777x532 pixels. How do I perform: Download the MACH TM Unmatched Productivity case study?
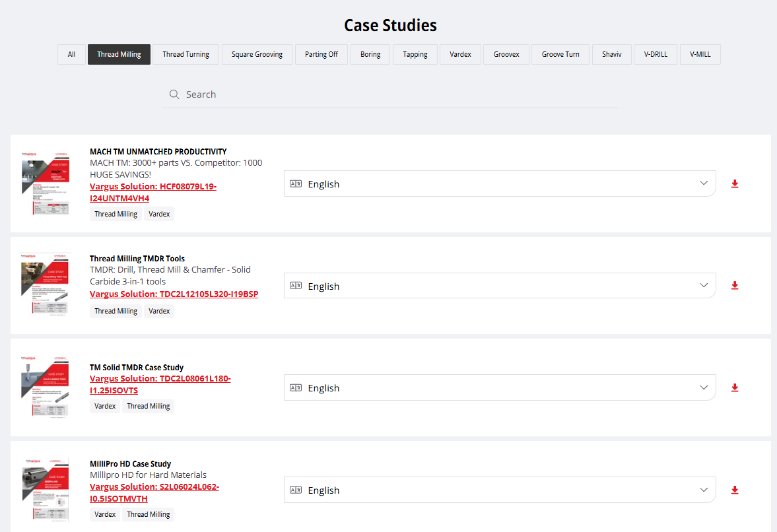coord(735,184)
